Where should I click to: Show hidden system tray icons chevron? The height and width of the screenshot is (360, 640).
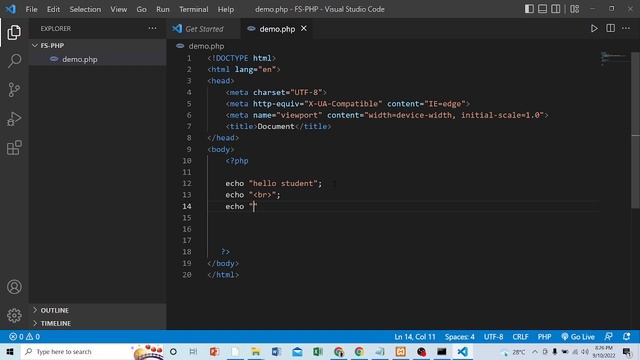[x=535, y=351]
